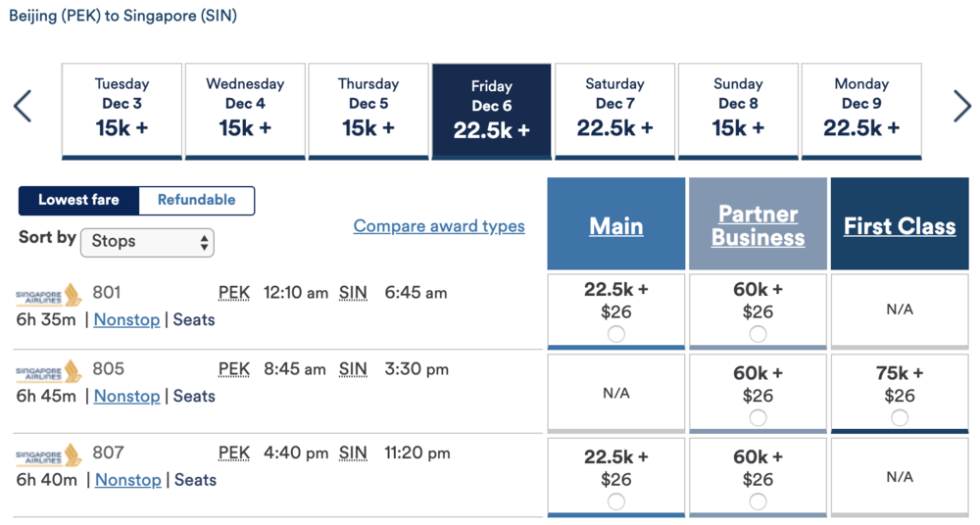
Task: Click Singapore Airlines logo for flight 805
Action: click(x=49, y=371)
